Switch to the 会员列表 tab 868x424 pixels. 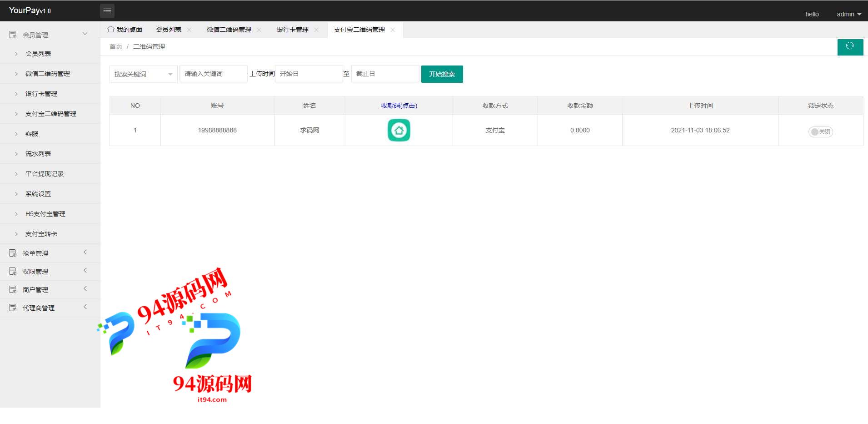[169, 30]
